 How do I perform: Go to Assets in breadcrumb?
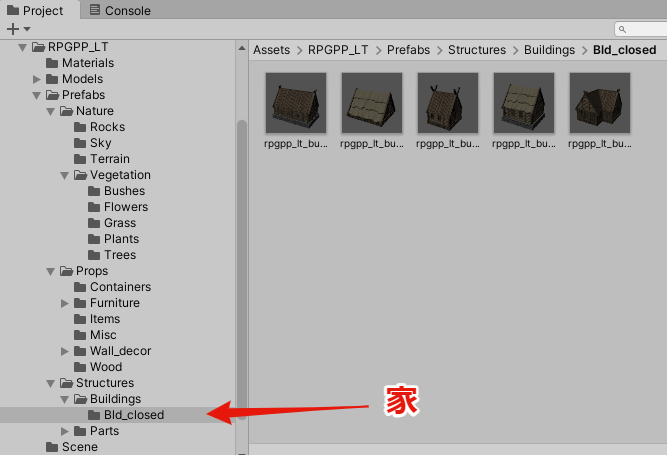point(271,50)
